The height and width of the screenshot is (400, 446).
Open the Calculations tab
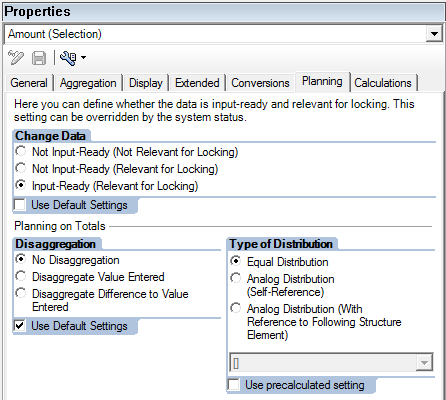[x=383, y=83]
